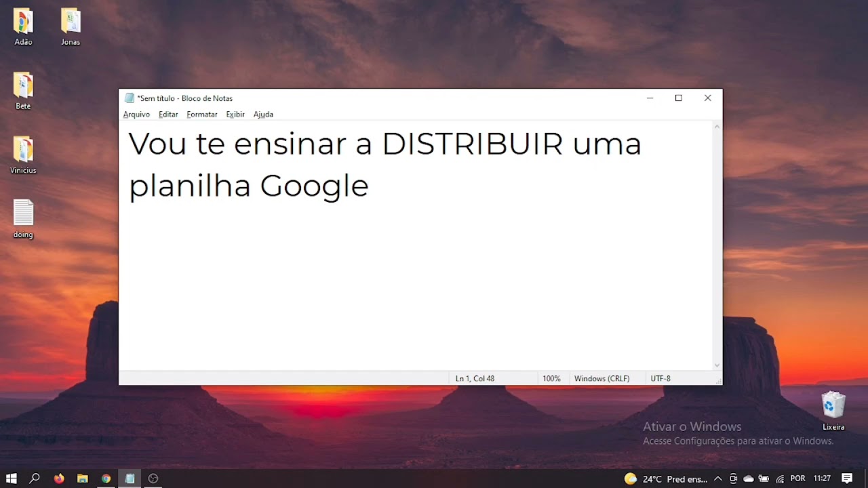Open the Ajuda menu
This screenshot has height=488, width=868.
point(263,115)
